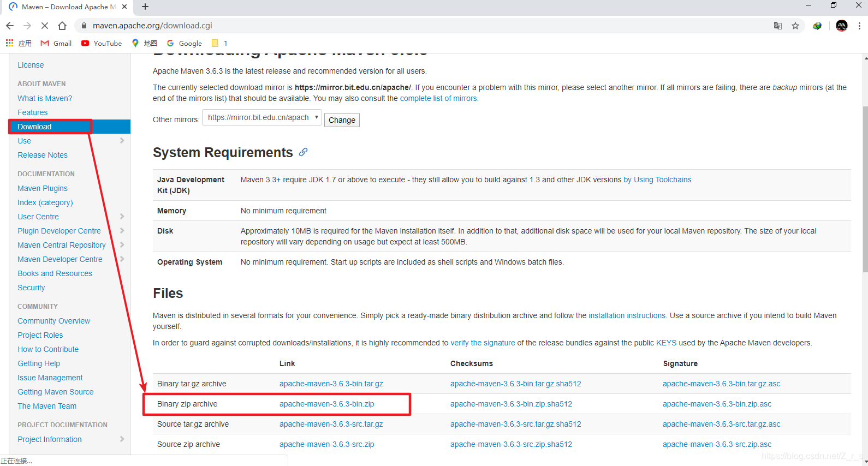This screenshot has width=868, height=466.
Task: Click the translate page icon in address bar
Action: coord(778,26)
